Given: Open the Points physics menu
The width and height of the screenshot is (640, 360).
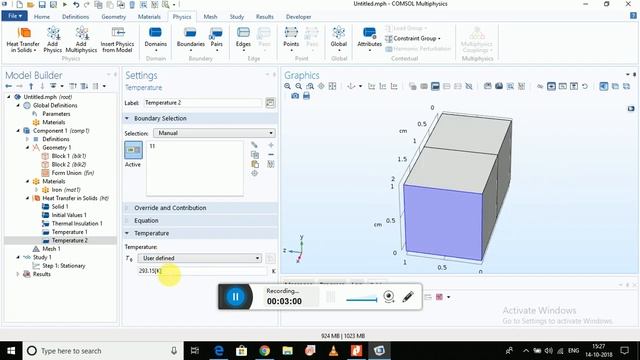Looking at the screenshot, I should click(x=291, y=40).
